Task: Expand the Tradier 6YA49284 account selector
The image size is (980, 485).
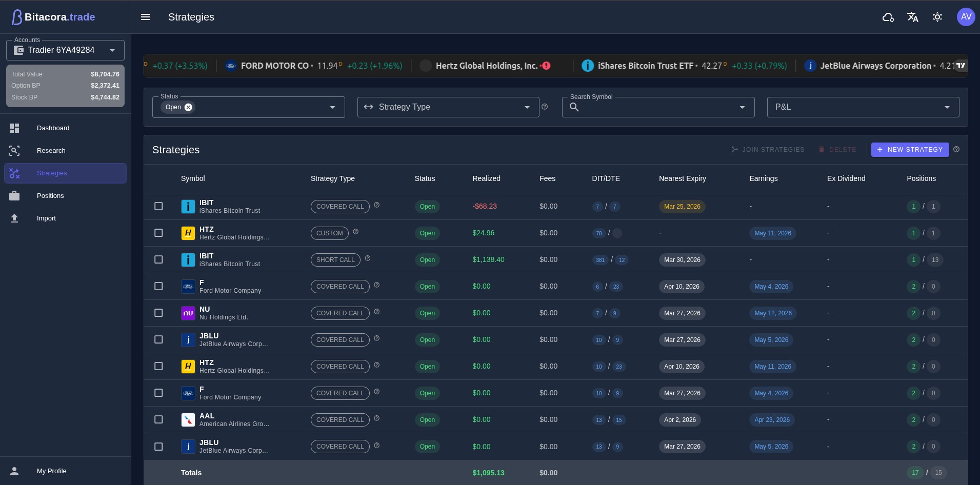Action: [x=112, y=50]
